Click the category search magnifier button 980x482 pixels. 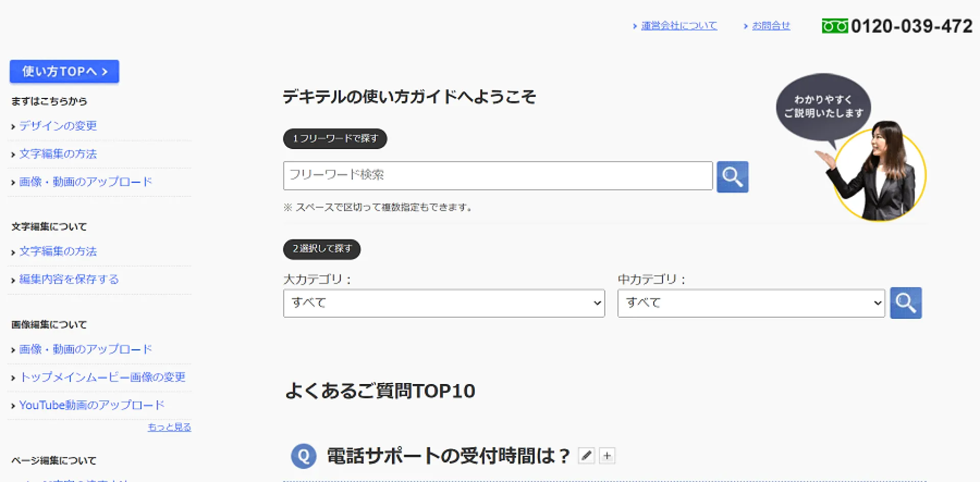click(x=905, y=303)
